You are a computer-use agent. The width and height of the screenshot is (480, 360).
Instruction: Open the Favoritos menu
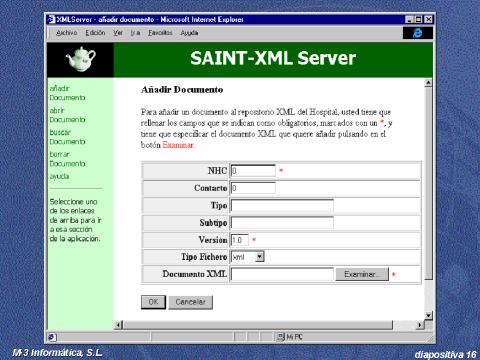coord(160,33)
